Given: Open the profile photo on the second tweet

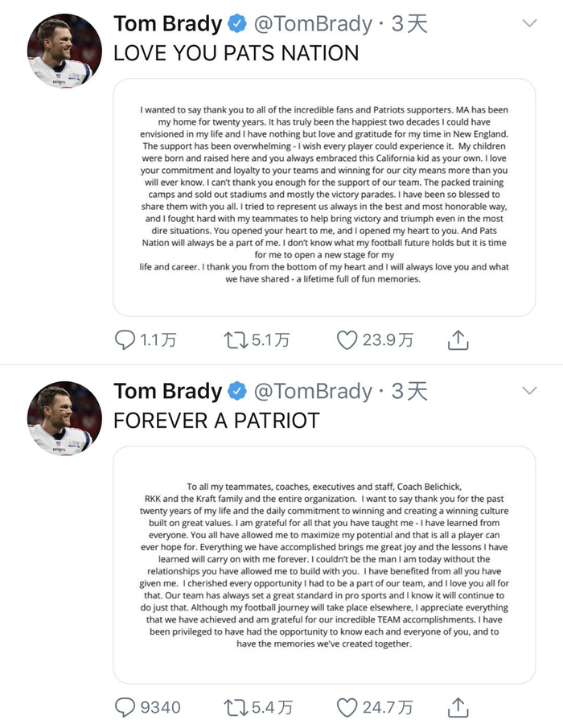Looking at the screenshot, I should [64, 417].
